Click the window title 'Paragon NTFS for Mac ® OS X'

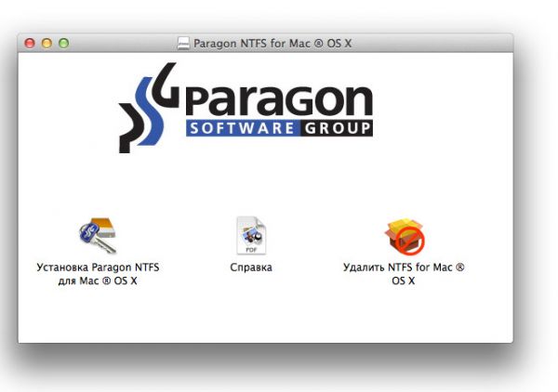tap(272, 44)
